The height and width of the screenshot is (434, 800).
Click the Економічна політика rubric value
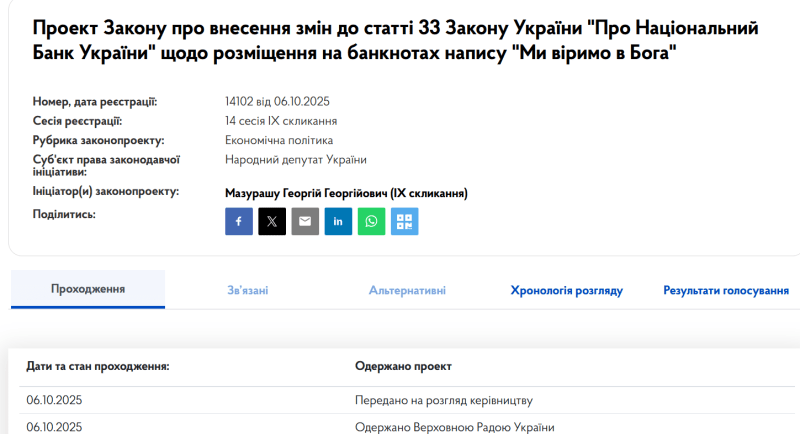point(279,140)
